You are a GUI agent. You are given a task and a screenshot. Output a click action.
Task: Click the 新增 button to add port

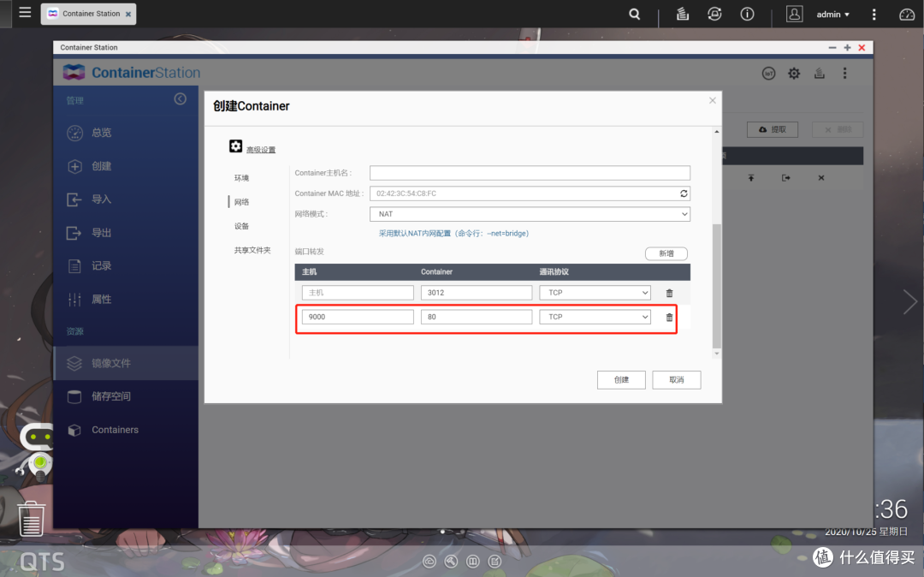(666, 253)
